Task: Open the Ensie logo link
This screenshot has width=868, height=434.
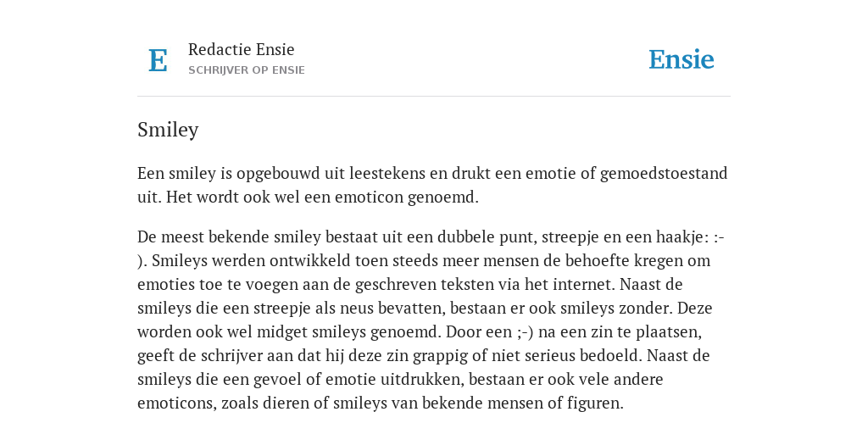Action: pos(681,59)
